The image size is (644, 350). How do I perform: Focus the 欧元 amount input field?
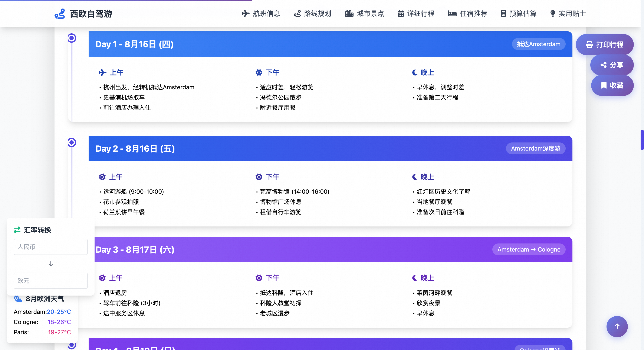point(50,281)
